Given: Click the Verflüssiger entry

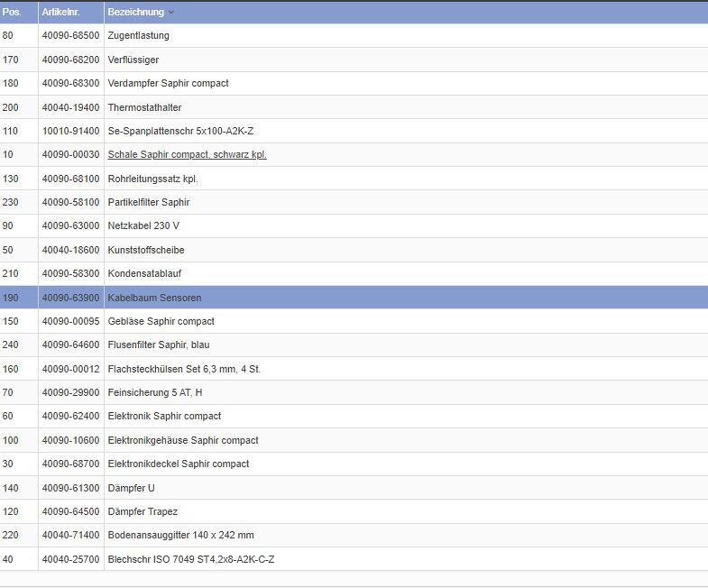Looking at the screenshot, I should click(x=133, y=60).
